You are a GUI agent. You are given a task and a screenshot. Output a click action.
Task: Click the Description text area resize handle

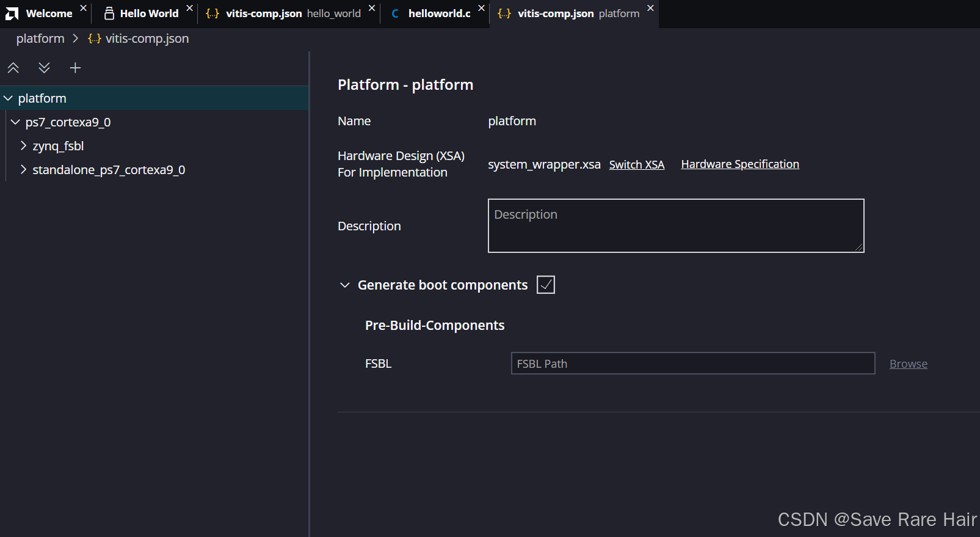point(858,247)
